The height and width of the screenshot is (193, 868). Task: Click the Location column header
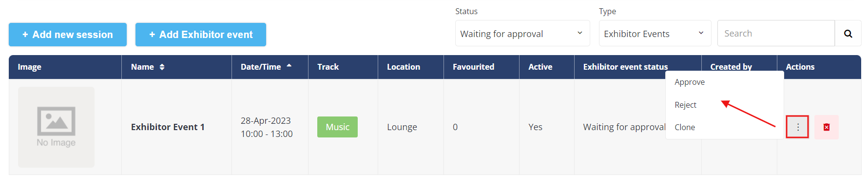coord(404,67)
